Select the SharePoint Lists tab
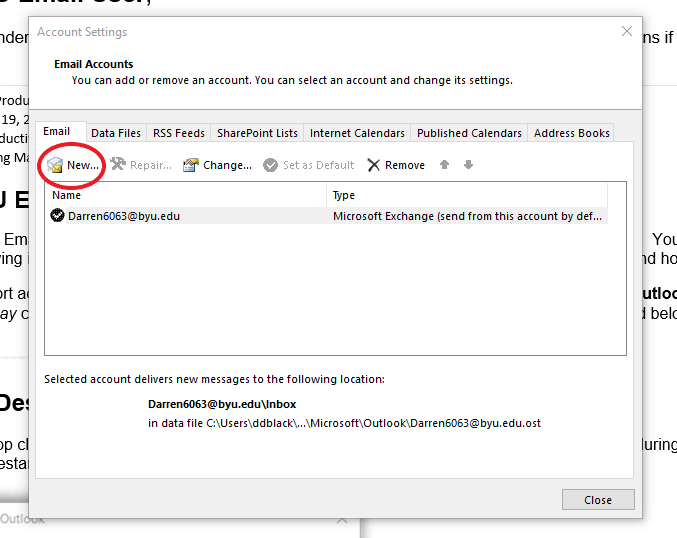 click(257, 133)
